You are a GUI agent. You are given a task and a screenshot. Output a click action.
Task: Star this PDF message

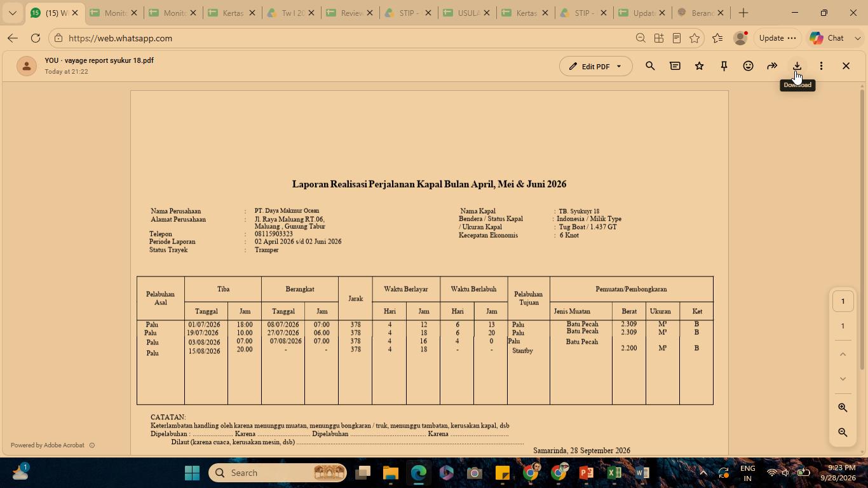[699, 66]
